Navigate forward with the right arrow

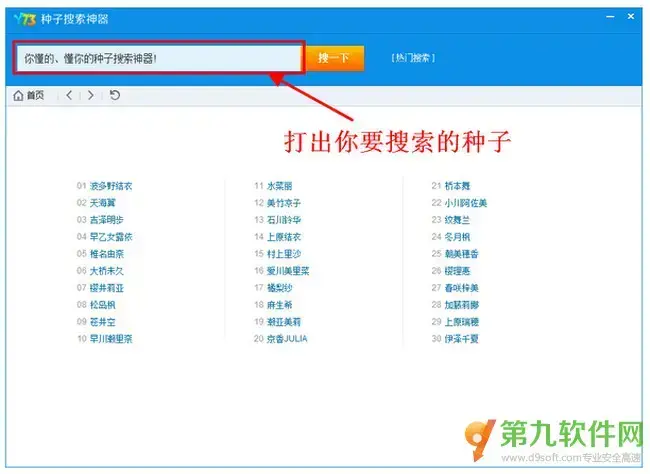(x=90, y=95)
